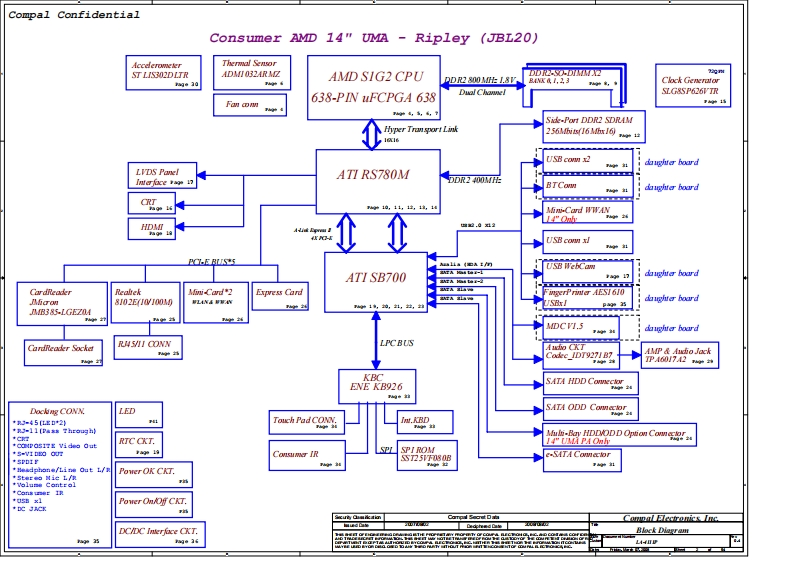Viewport: 793px width, 561px height.
Task: Select the CardReader Socket box
Action: (x=64, y=352)
